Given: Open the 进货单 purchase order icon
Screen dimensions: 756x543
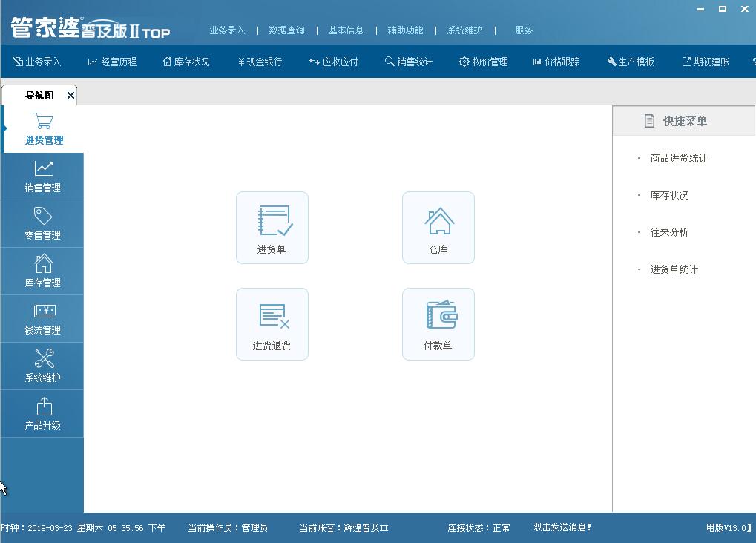Looking at the screenshot, I should click(x=272, y=227).
